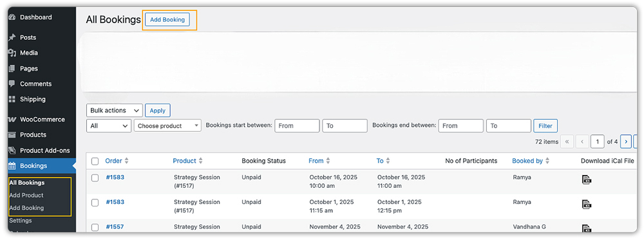Image resolution: width=644 pixels, height=238 pixels.
Task: Click Strategy Session in #1557 row
Action: point(197,226)
